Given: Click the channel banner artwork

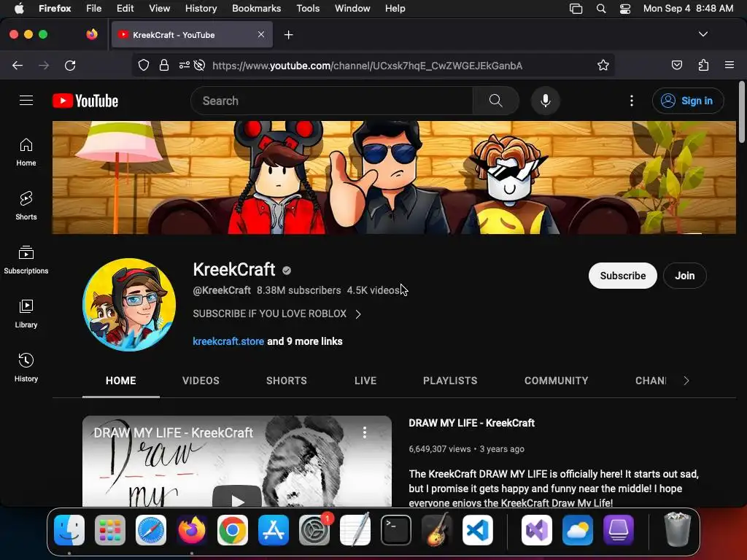Looking at the screenshot, I should (x=394, y=178).
